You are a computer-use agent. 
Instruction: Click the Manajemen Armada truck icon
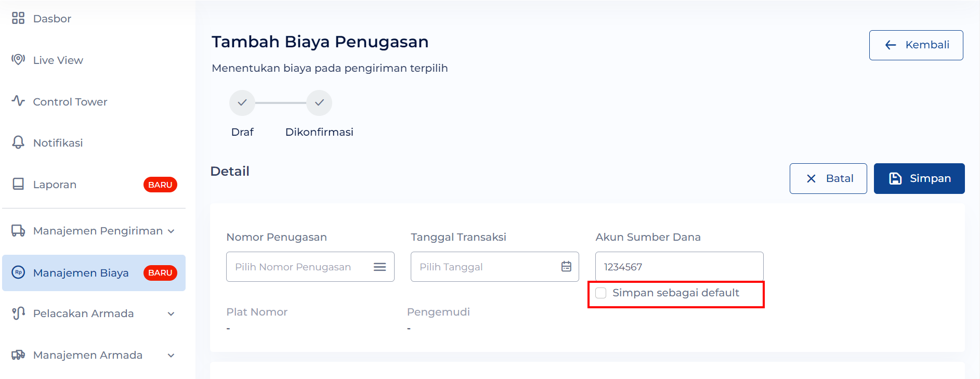[x=18, y=355]
